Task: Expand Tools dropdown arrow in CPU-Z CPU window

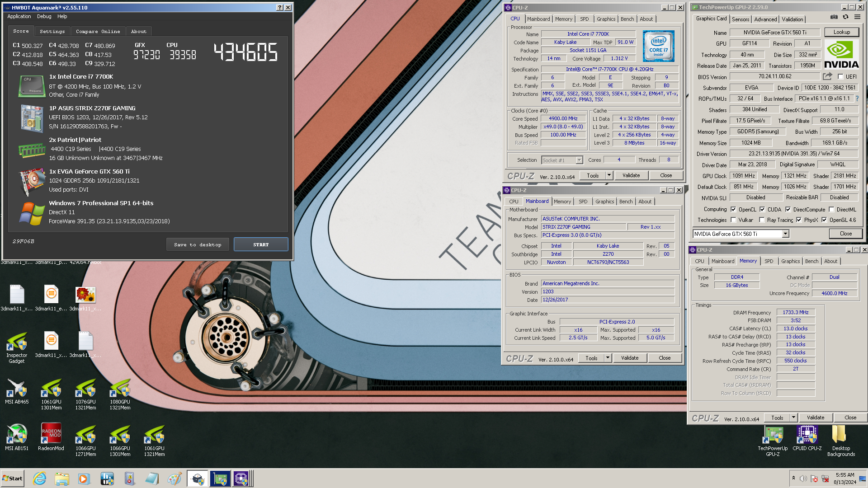Action: click(x=609, y=175)
